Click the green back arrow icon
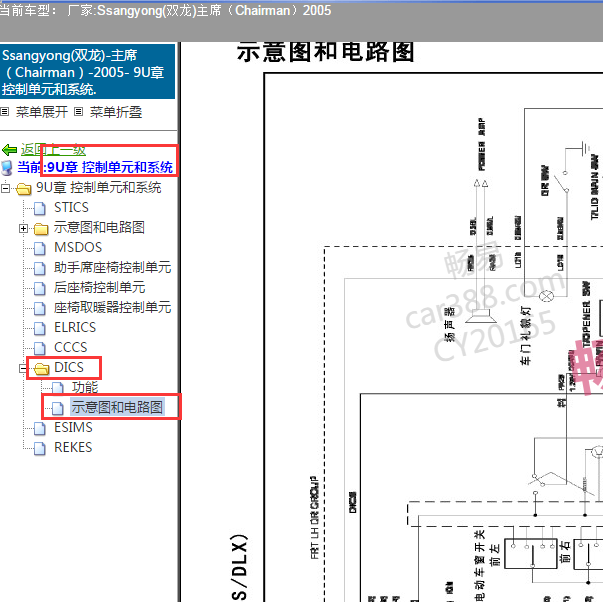603x602 pixels. click(x=9, y=150)
